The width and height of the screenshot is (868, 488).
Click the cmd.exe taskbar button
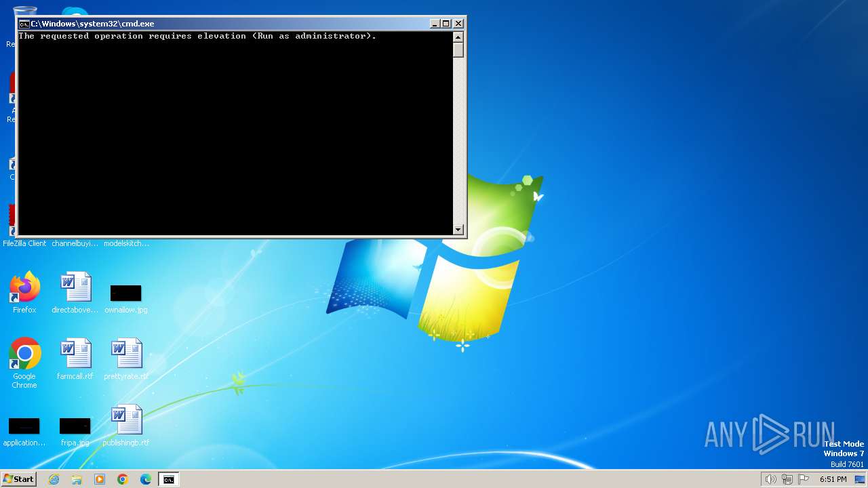(169, 479)
